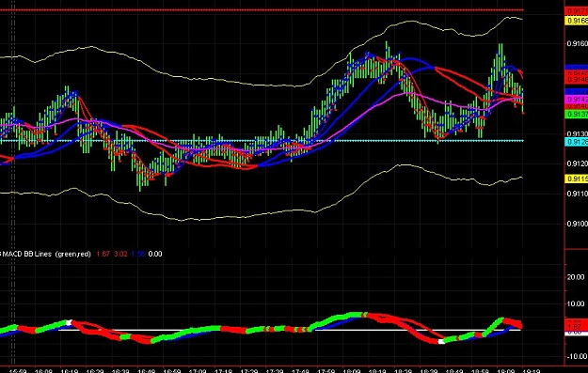Click the 0.9110 price axis label
Viewport: 588px width, 373px height.
coord(578,194)
